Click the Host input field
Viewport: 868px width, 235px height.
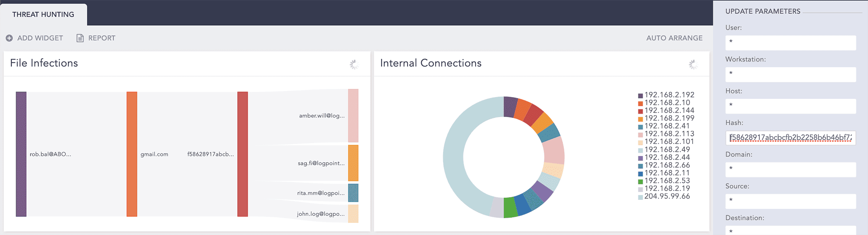pyautogui.click(x=791, y=106)
